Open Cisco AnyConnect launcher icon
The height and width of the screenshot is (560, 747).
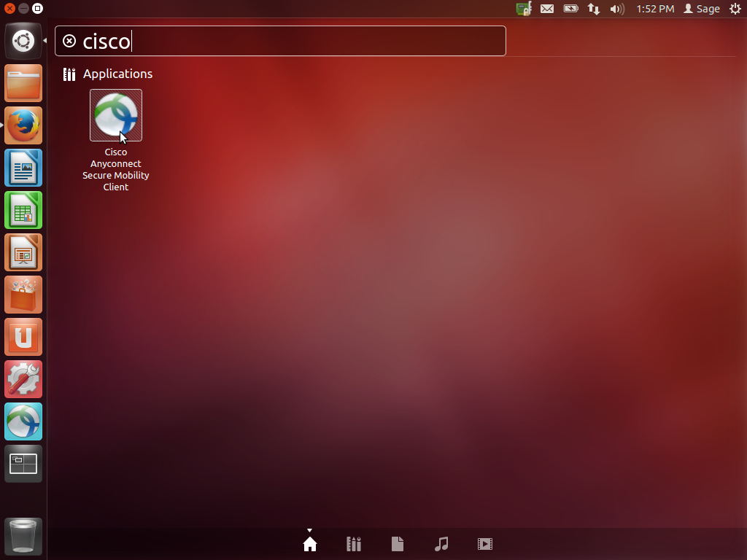tap(23, 421)
